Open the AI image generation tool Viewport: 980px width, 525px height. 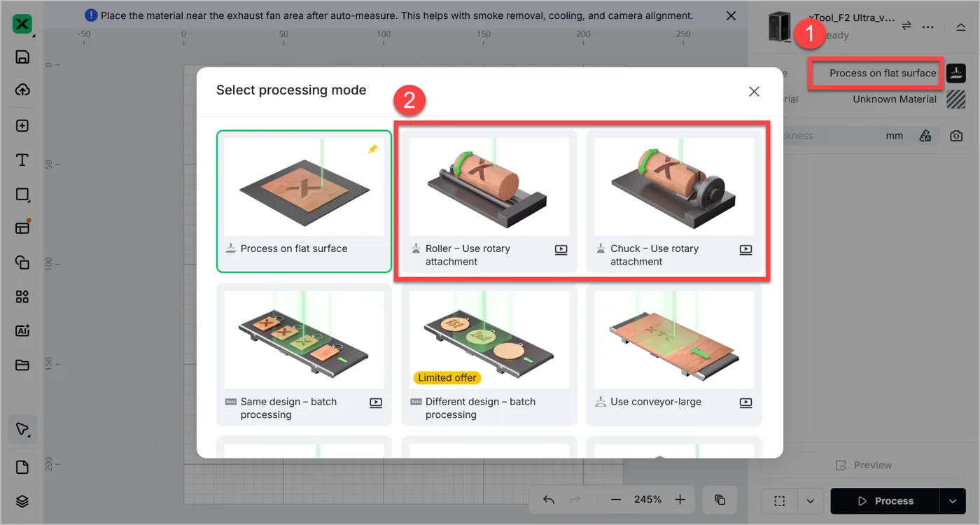click(22, 331)
